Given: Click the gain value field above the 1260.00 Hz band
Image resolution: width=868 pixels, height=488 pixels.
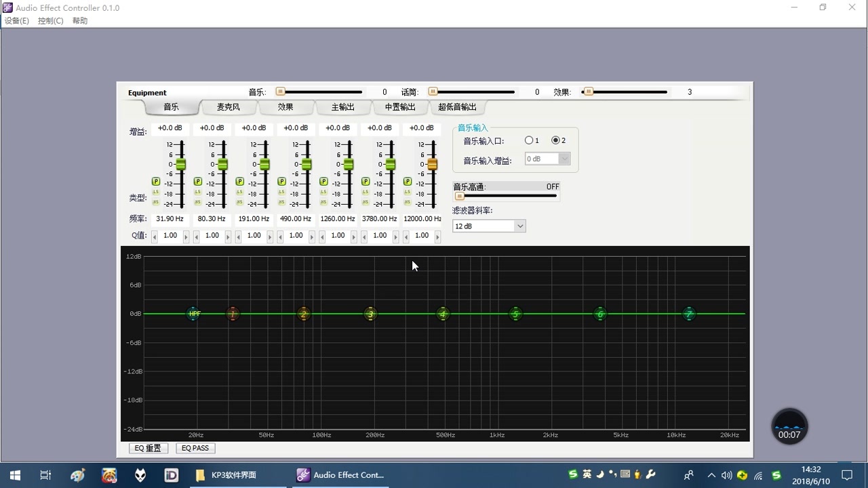Looking at the screenshot, I should pyautogui.click(x=338, y=128).
